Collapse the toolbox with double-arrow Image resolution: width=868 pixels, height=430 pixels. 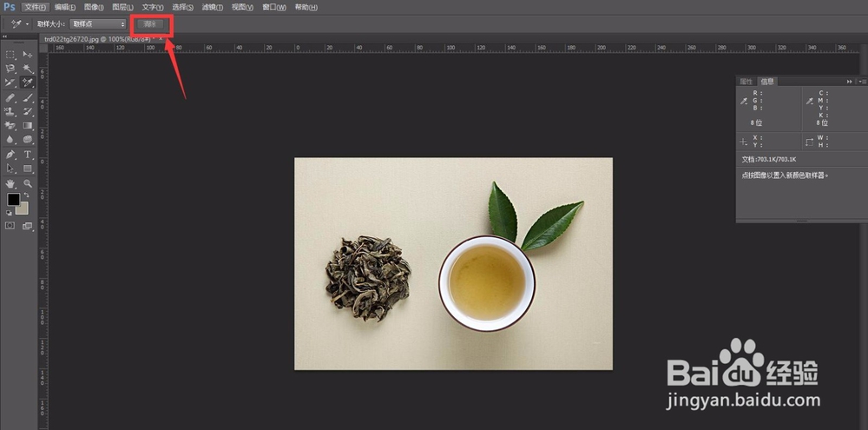click(x=5, y=36)
